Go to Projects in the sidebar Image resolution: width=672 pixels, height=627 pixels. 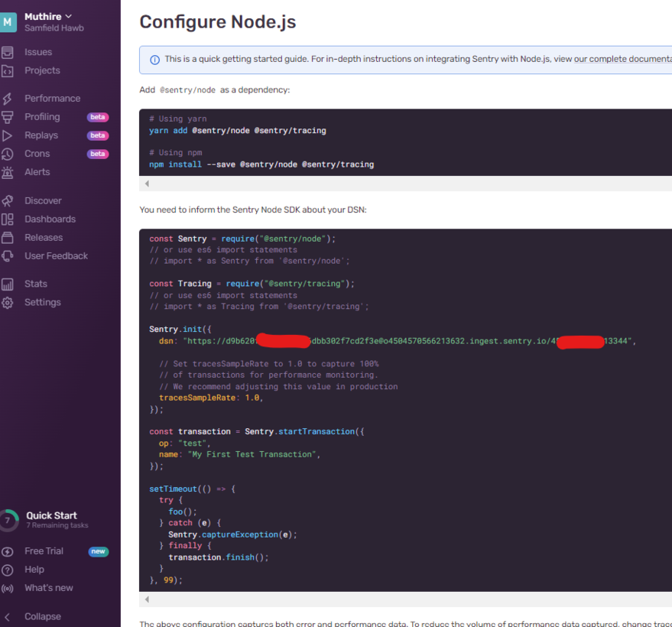[42, 70]
